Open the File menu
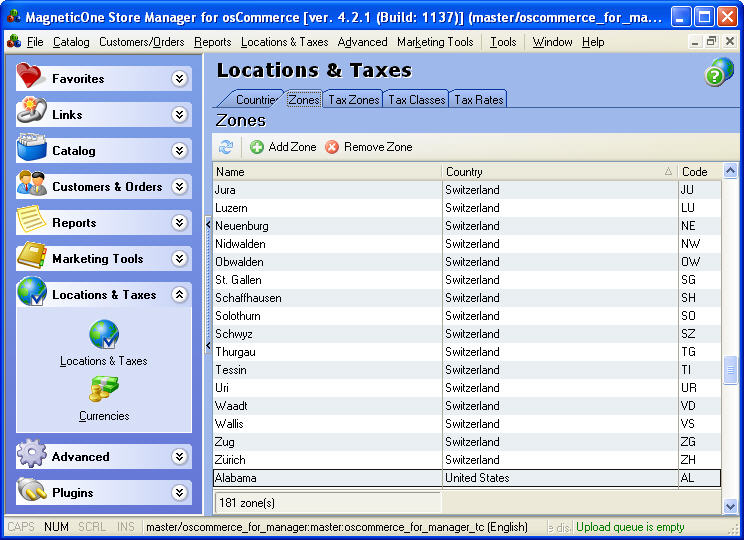744x540 pixels. (35, 42)
